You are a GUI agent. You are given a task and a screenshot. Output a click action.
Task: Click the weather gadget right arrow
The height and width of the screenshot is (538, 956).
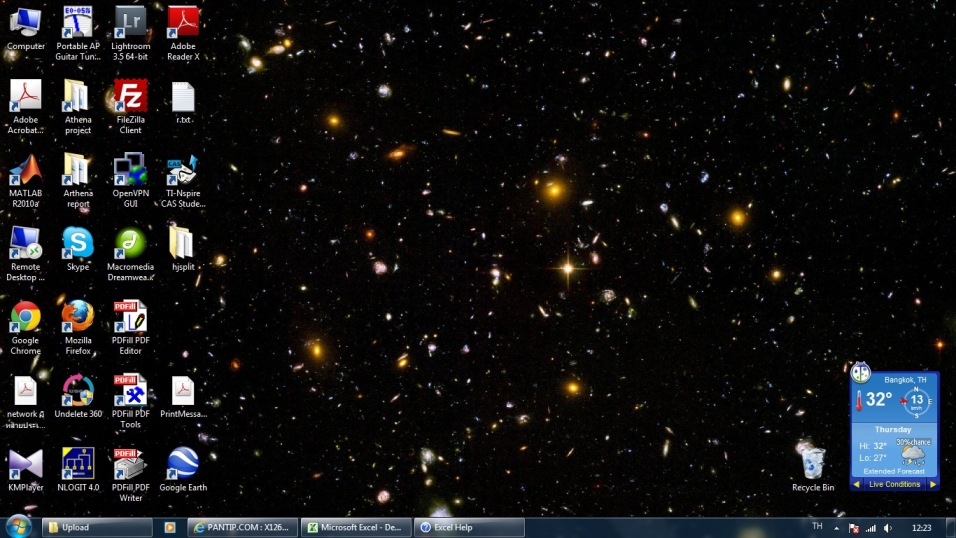click(933, 484)
